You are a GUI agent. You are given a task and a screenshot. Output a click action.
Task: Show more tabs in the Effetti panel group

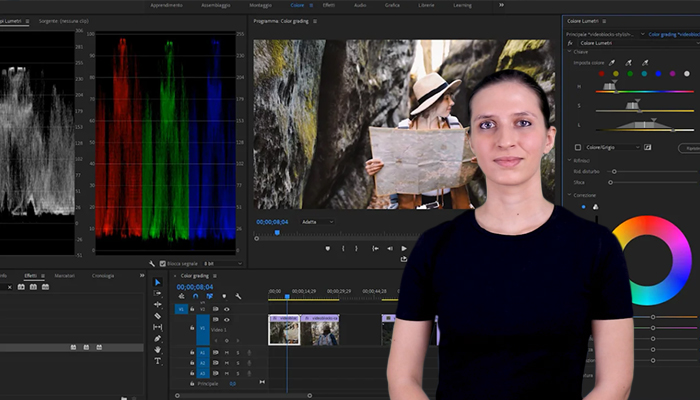[x=142, y=275]
